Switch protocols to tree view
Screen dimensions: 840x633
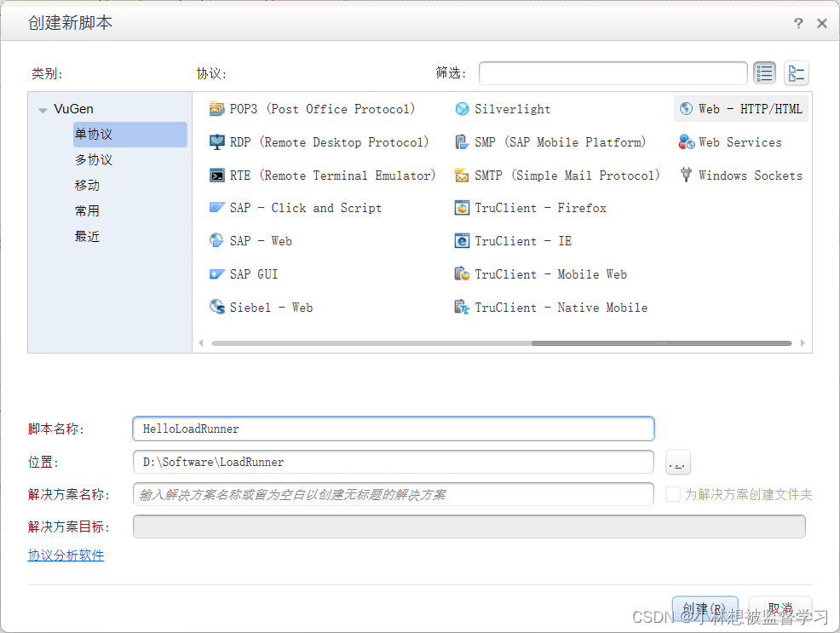[x=796, y=73]
